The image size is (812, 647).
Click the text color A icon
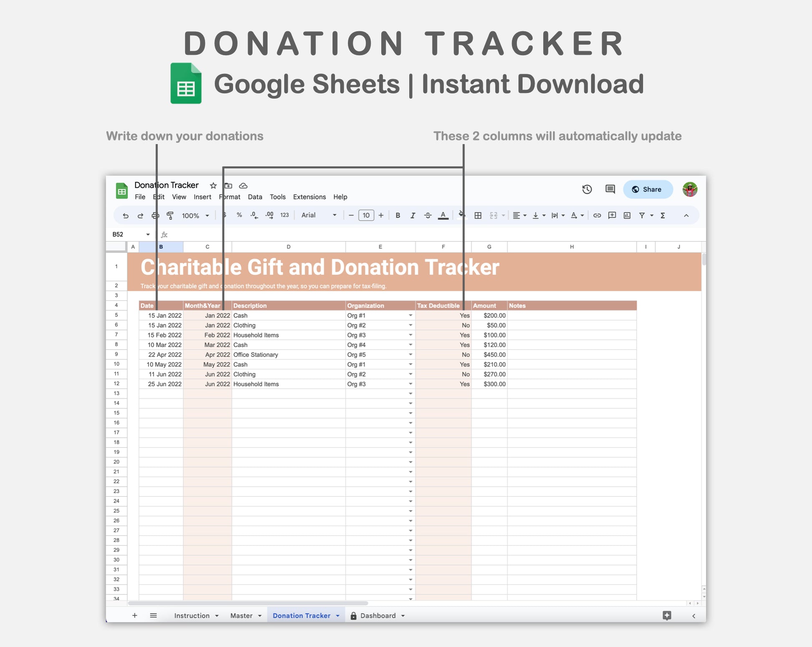tap(443, 216)
